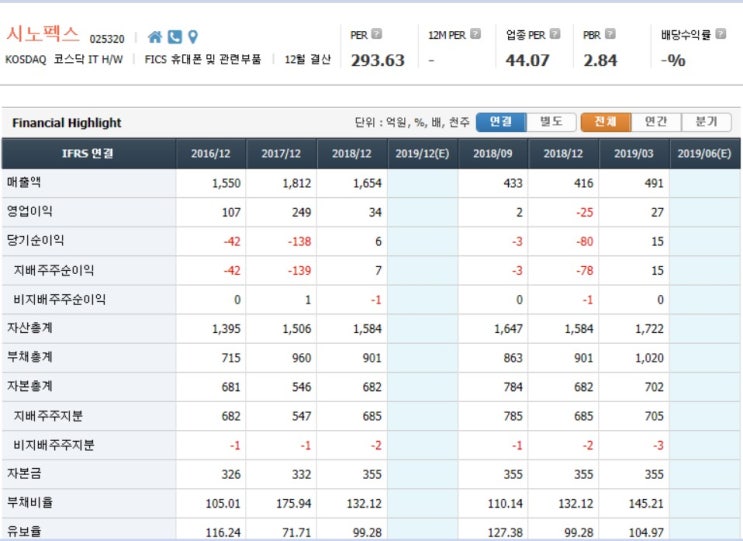Screen dimensions: 743x541
Task: Open the company homepage house icon
Action: 154,36
